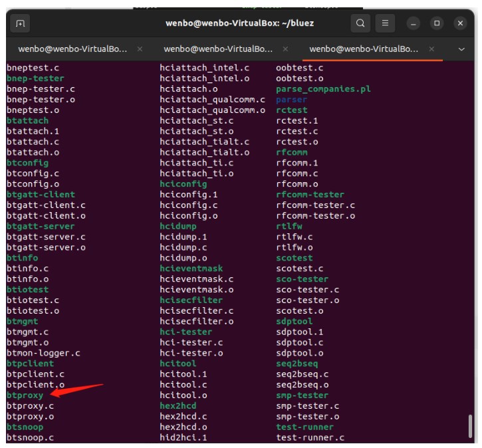Maximize the terminal window
Viewport: 482px width, 448px height.
point(437,23)
